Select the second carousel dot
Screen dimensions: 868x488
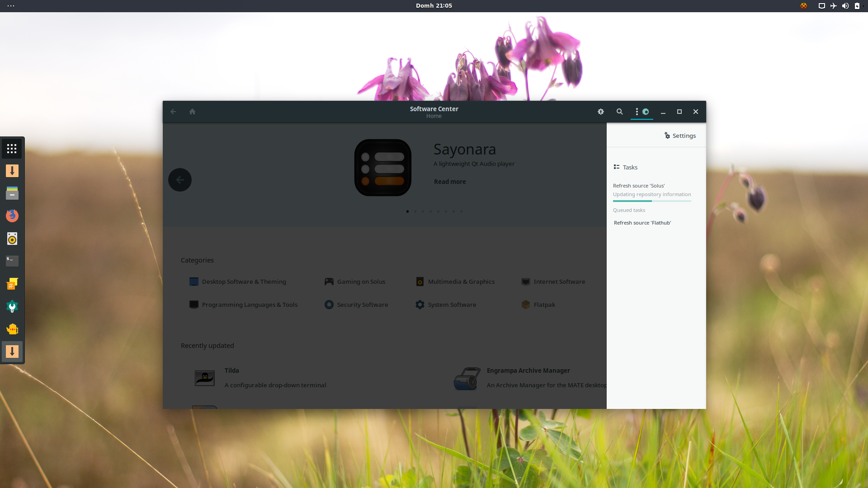[x=415, y=211]
